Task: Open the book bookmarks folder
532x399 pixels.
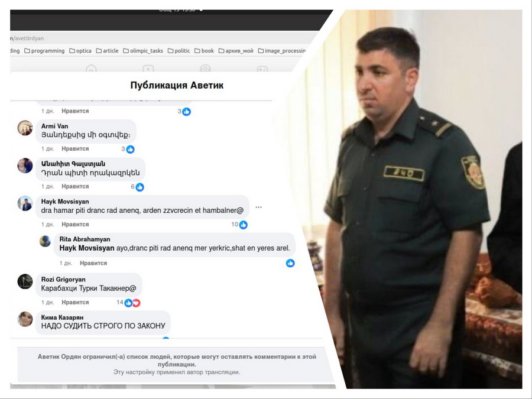Action: point(205,51)
